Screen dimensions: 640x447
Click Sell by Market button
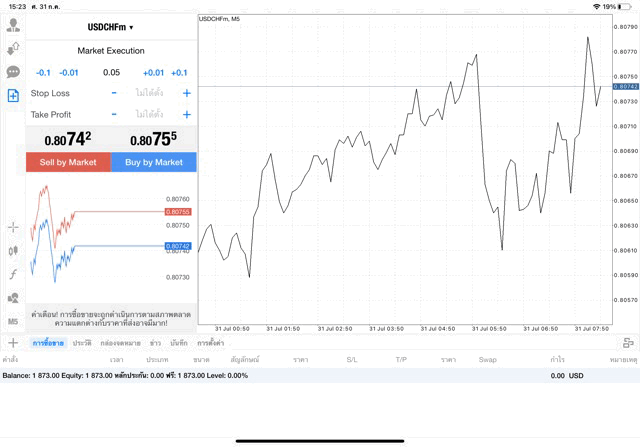pyautogui.click(x=68, y=162)
